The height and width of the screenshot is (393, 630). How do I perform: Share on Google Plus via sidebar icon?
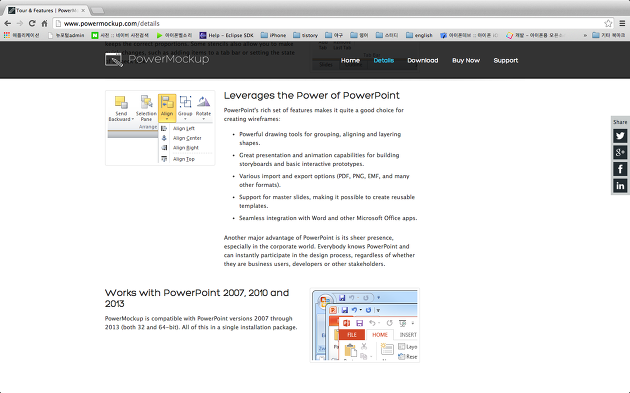[x=620, y=152]
